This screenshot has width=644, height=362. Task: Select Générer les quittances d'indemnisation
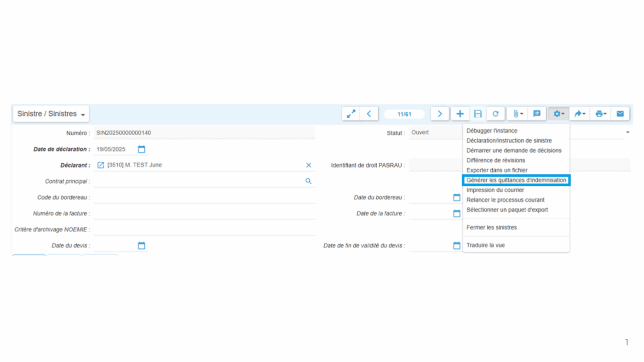(516, 180)
